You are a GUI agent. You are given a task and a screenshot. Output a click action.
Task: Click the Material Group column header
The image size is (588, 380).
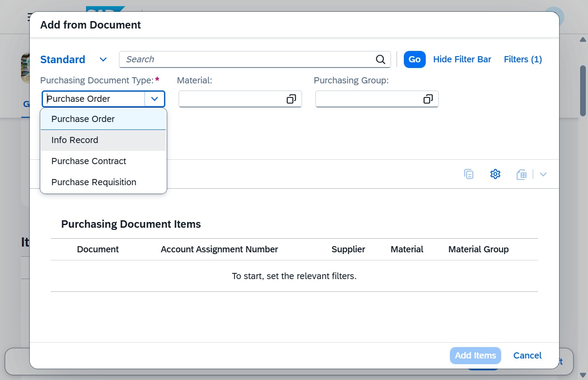(x=478, y=250)
